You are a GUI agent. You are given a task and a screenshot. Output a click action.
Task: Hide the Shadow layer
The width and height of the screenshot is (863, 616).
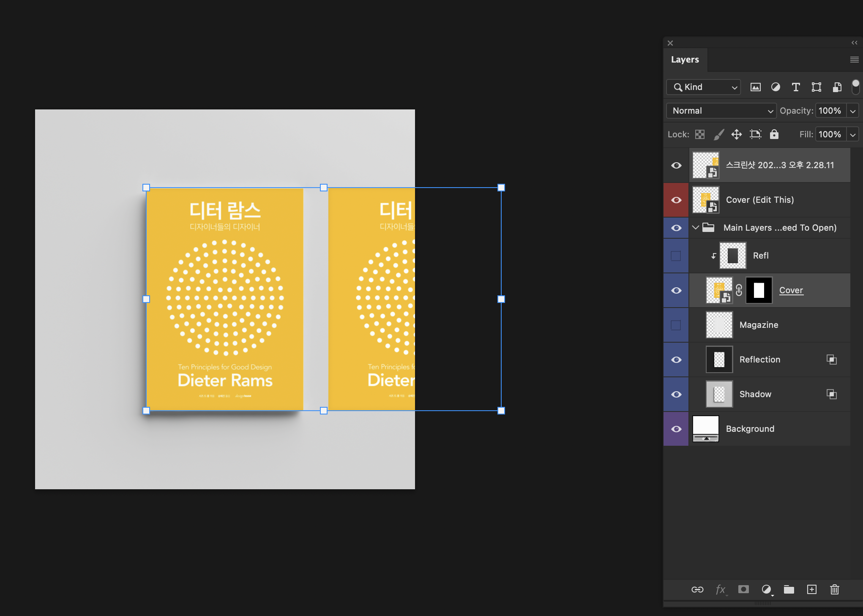tap(676, 394)
